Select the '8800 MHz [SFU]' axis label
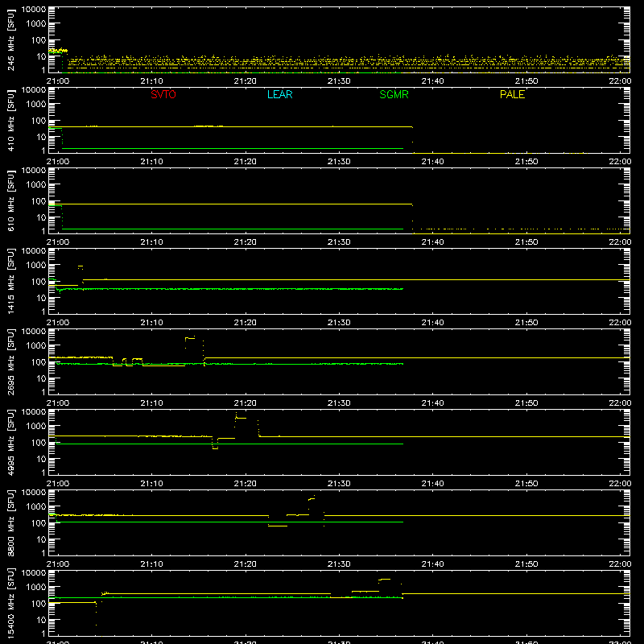The image size is (644, 644). [x=10, y=522]
